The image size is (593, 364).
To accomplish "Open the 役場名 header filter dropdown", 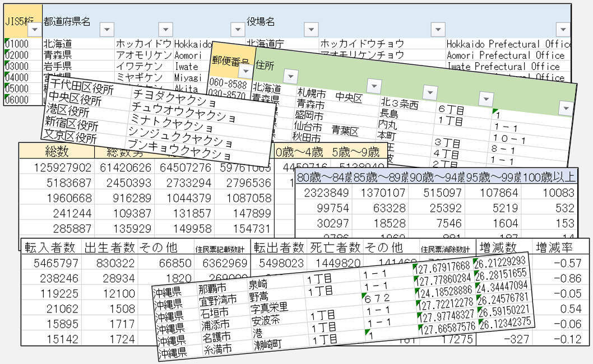I will tap(311, 29).
